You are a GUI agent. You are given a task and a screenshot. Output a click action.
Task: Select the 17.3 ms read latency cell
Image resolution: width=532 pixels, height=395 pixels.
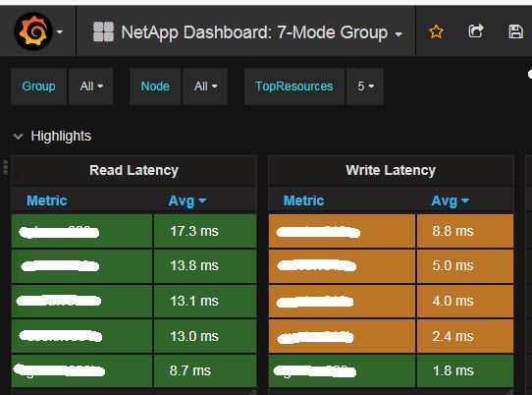pyautogui.click(x=205, y=231)
